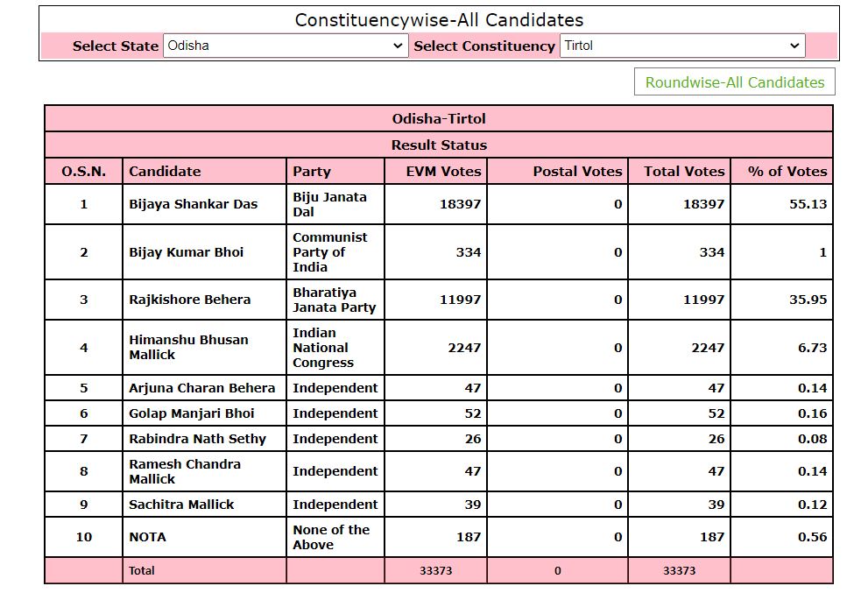Screen dimensions: 868x593
Task: Click the NOTA row label
Action: click(x=147, y=537)
